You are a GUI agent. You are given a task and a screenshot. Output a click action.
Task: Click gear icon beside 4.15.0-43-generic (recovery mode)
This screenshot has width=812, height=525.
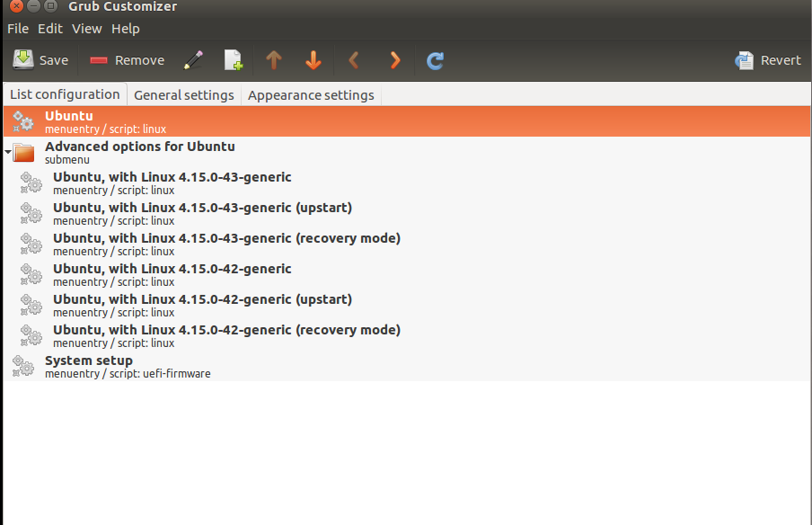tap(31, 245)
